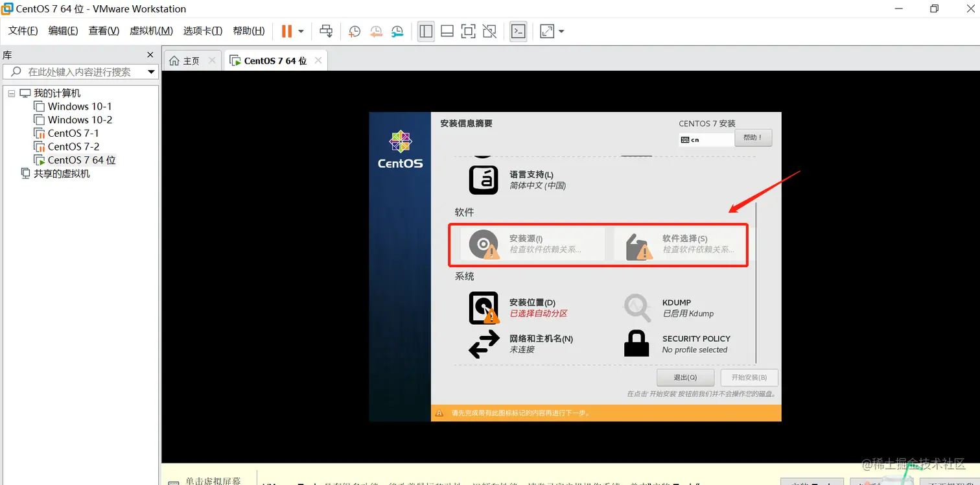The height and width of the screenshot is (485, 980).
Task: Open the 帮助(H) menu
Action: coord(249,30)
